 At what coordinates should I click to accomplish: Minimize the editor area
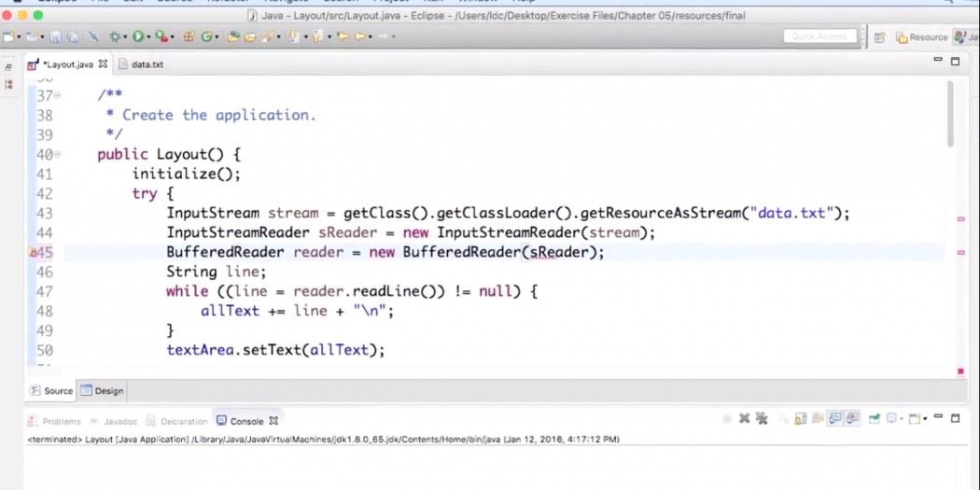937,60
